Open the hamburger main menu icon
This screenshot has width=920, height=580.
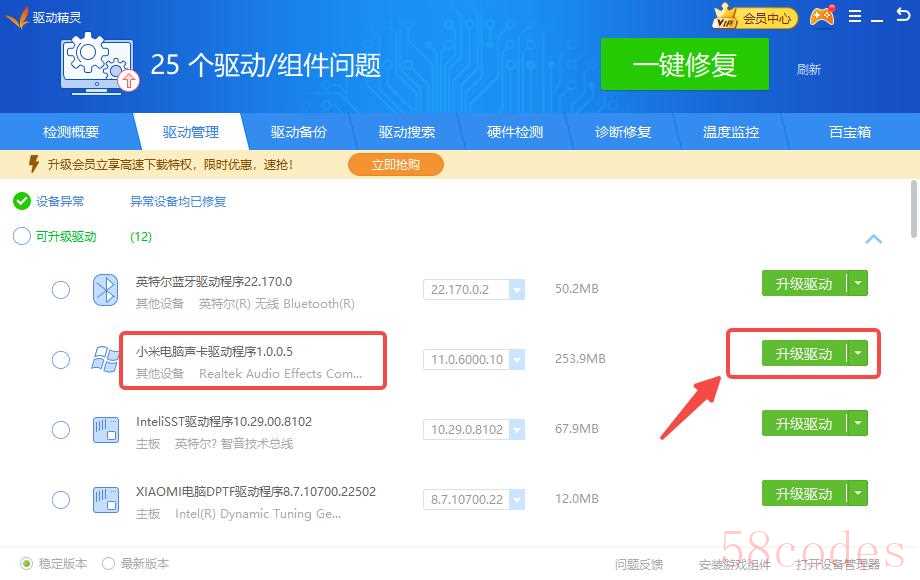(855, 16)
